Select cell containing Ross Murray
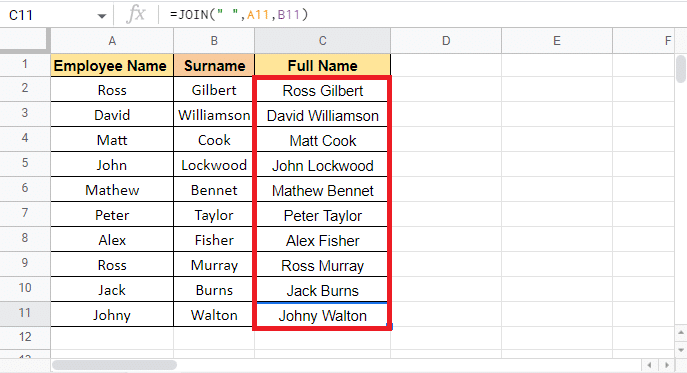 point(322,265)
